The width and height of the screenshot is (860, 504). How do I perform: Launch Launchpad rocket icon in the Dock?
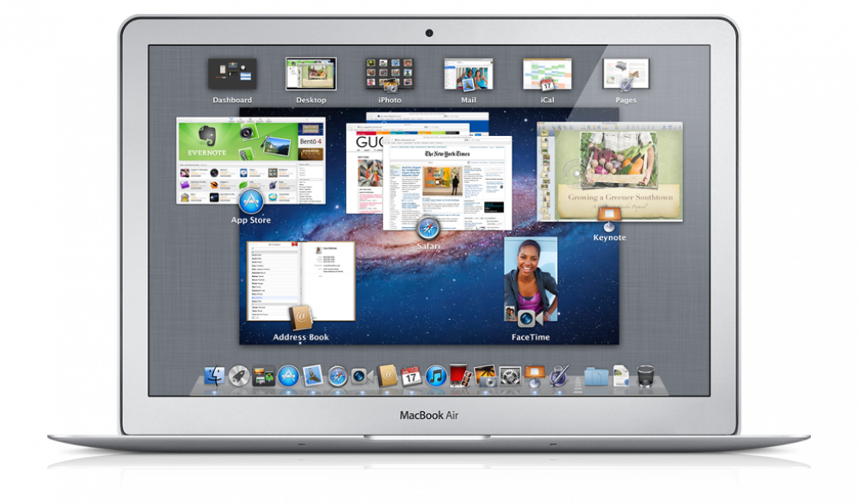[x=238, y=376]
